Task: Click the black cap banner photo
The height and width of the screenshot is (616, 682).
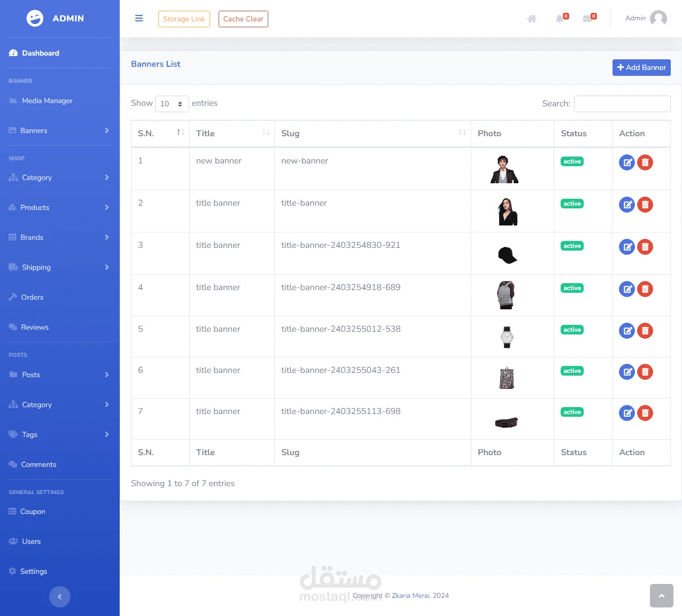Action: click(507, 255)
